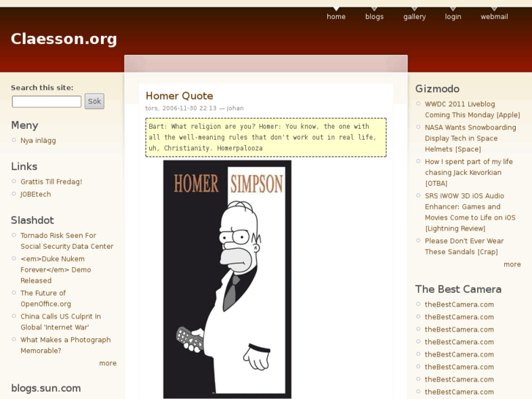Open Duke Nukem Forever Demo Released article
Viewport: 532px width, 399px height.
pyautogui.click(x=56, y=269)
